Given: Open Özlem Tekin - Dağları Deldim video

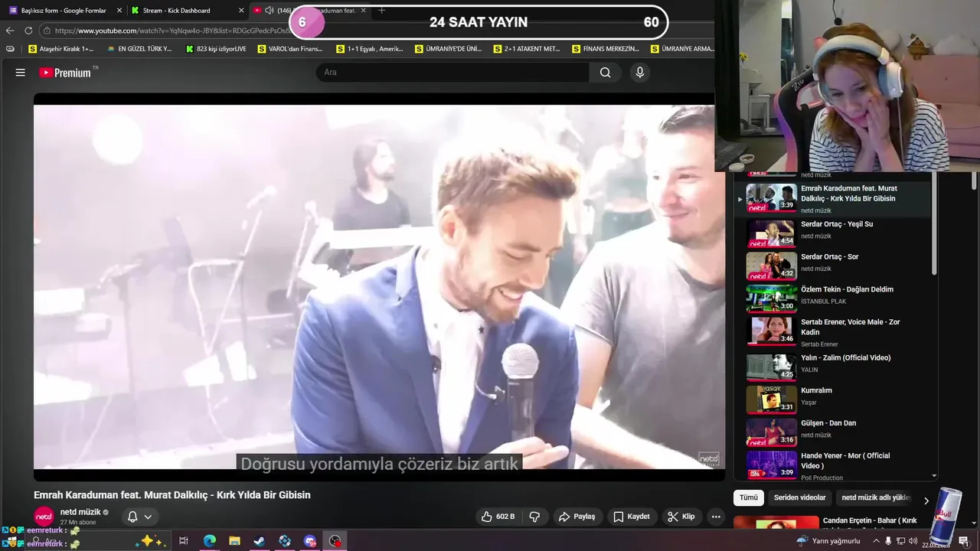Looking at the screenshot, I should [x=832, y=298].
